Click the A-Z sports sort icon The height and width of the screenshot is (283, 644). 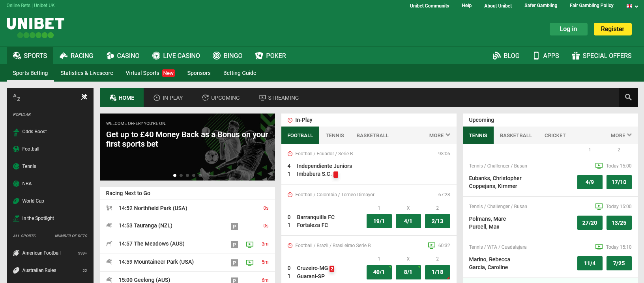[17, 97]
